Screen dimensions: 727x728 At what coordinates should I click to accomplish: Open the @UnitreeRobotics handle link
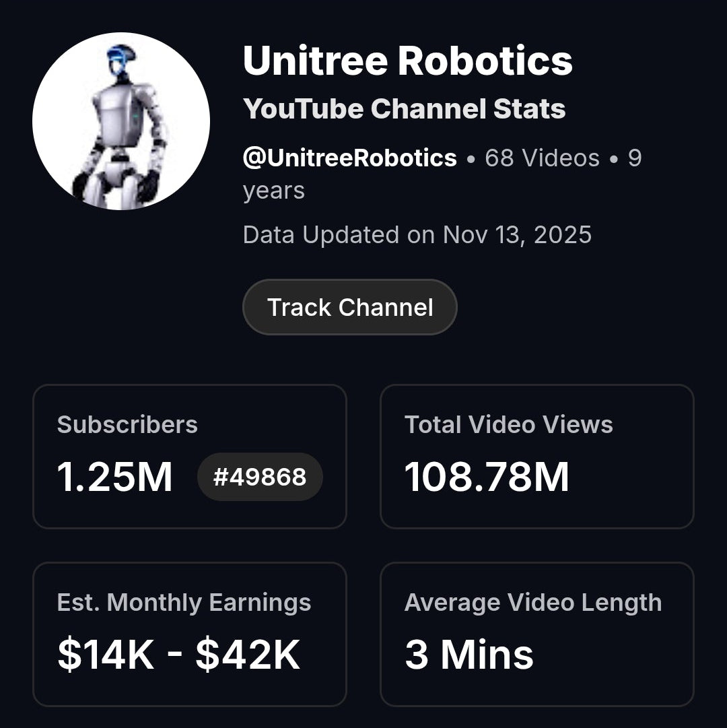[x=349, y=158]
